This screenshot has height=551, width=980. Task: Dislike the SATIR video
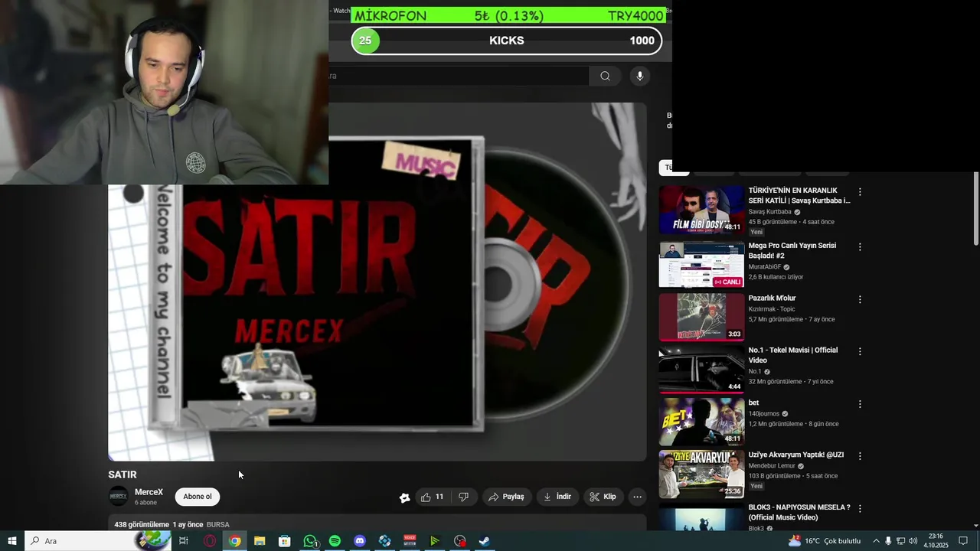(463, 497)
